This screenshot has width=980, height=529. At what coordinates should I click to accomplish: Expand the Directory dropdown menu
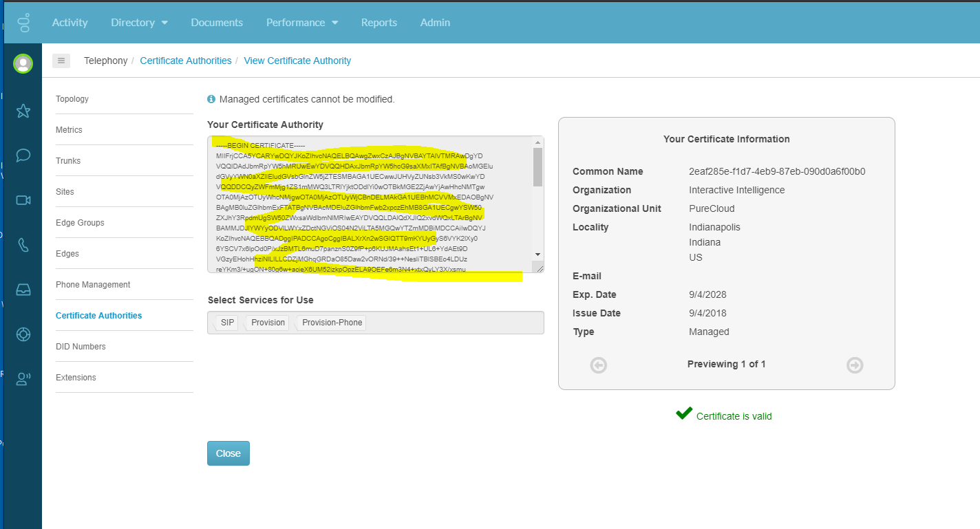[x=140, y=23]
